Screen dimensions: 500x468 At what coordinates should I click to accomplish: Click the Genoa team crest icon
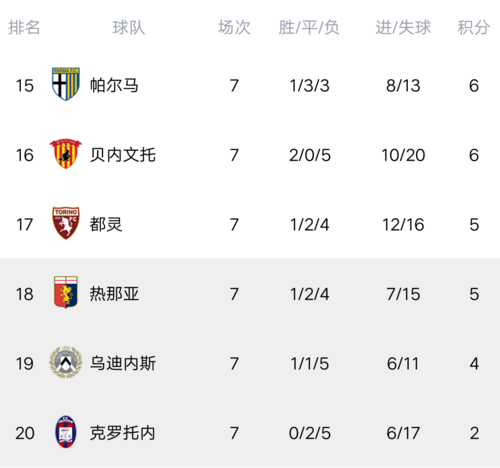[x=66, y=292]
